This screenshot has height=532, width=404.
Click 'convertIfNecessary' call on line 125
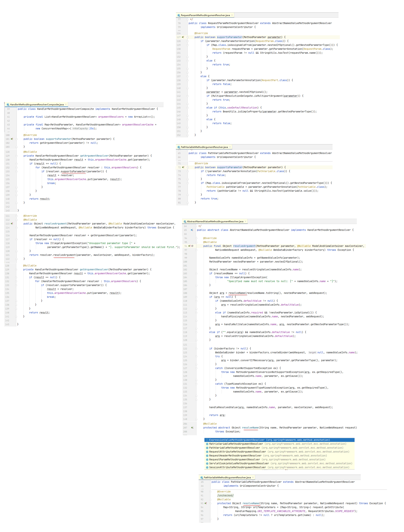(254, 360)
